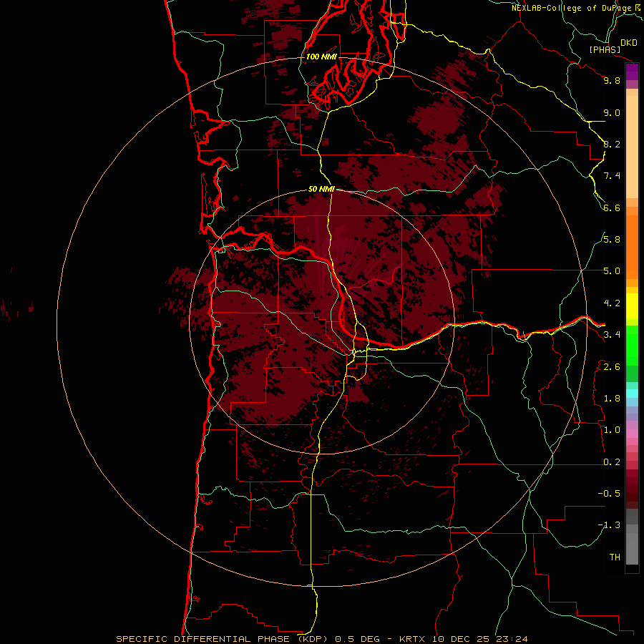Image resolution: width=644 pixels, height=644 pixels.
Task: Click the 100 NMI range ring label
Action: click(x=321, y=57)
